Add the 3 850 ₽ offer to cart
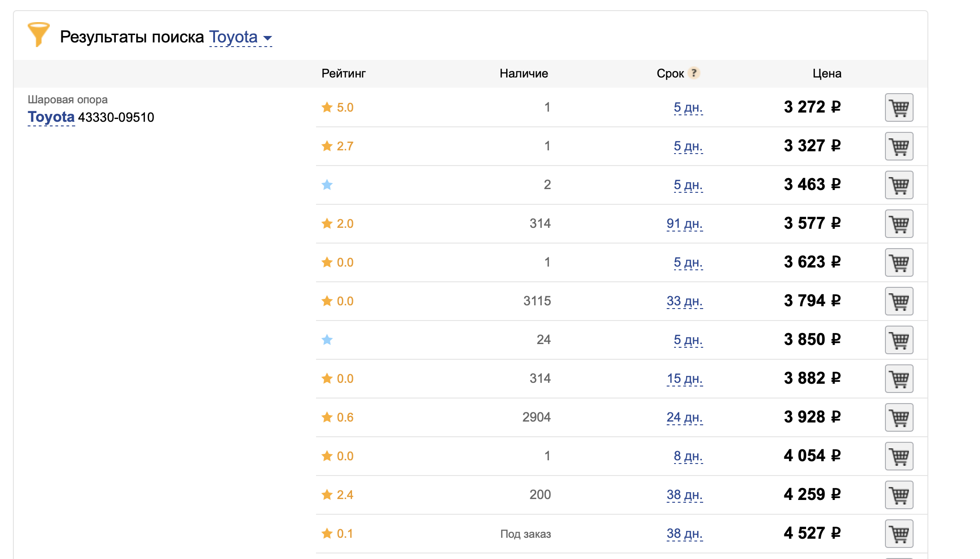This screenshot has width=980, height=559. tap(899, 340)
